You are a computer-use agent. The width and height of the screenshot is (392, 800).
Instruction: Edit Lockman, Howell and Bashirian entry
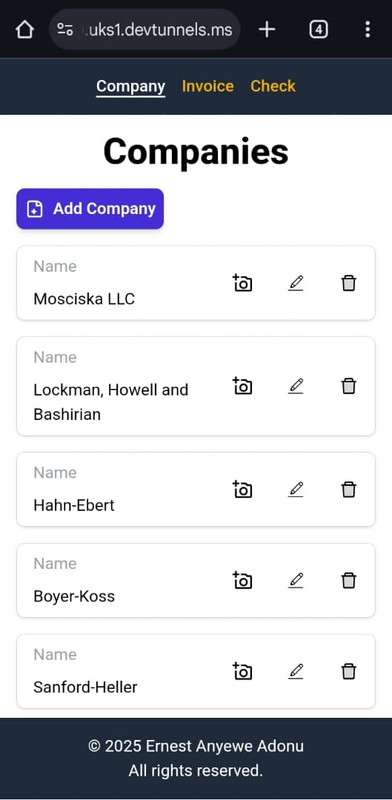coord(296,386)
